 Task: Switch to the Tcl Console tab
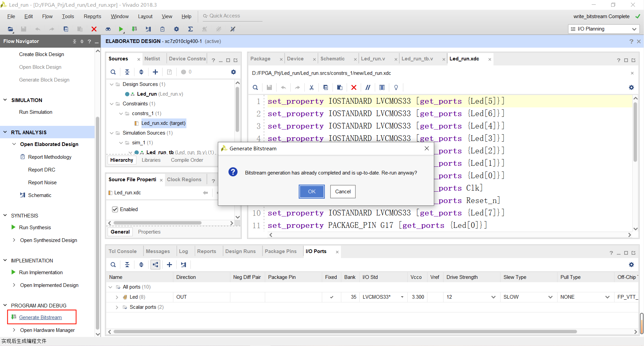point(122,251)
